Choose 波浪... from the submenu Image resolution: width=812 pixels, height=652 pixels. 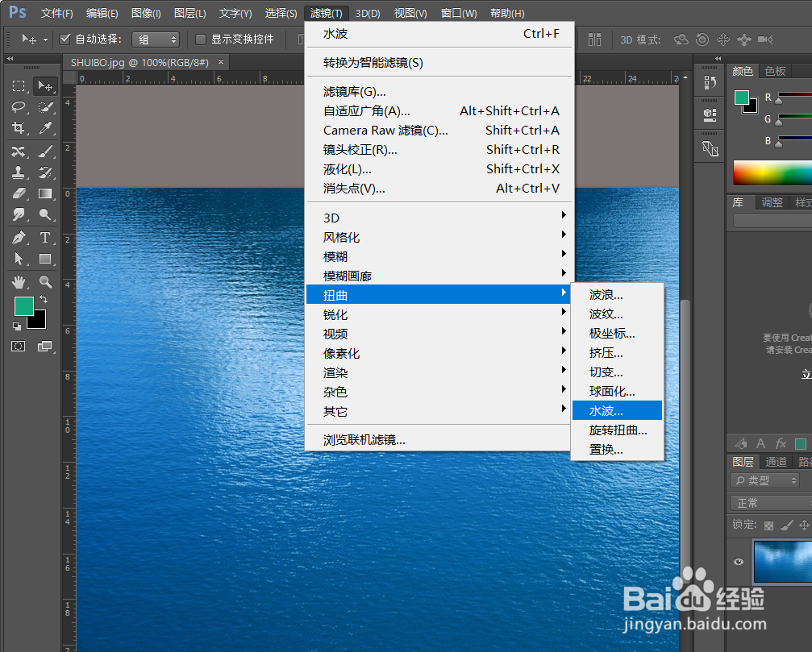point(618,295)
